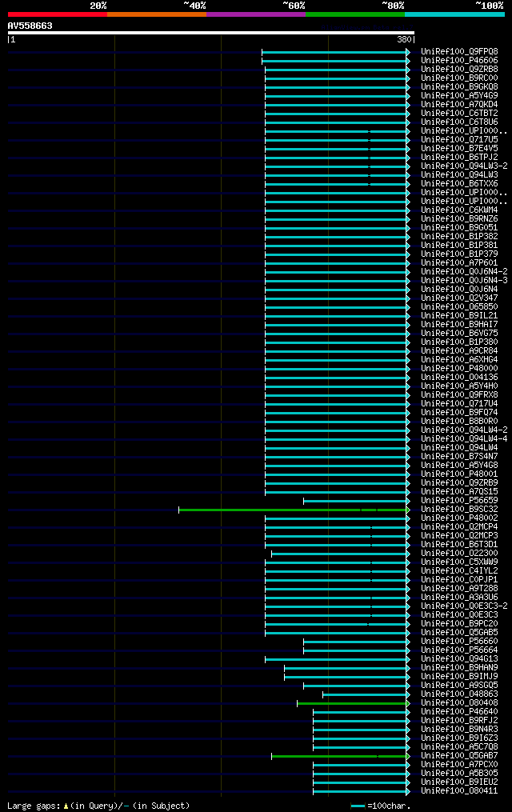This screenshot has height=812, width=512.
Task: Open the UniRef100_P48002 entry
Action: 459,518
